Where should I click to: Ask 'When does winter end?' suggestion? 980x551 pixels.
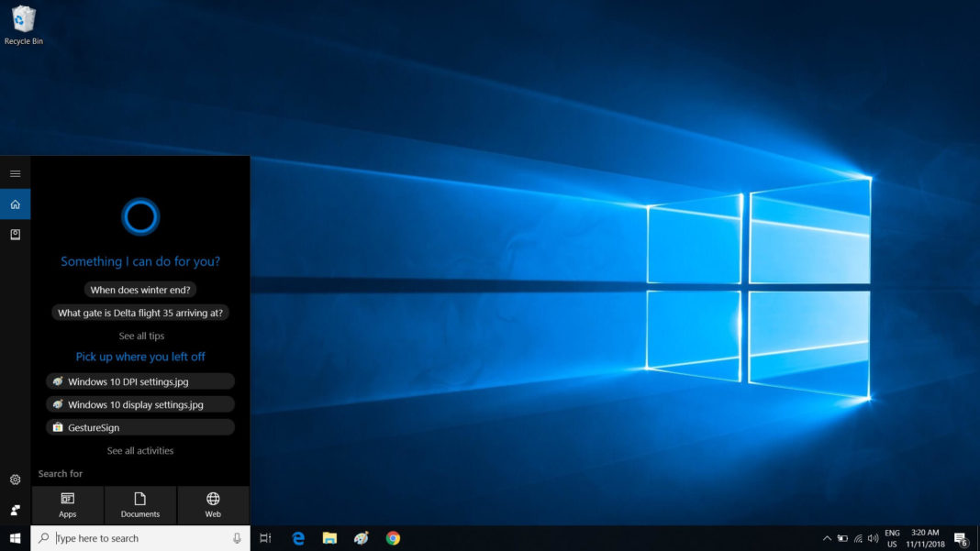tap(139, 289)
